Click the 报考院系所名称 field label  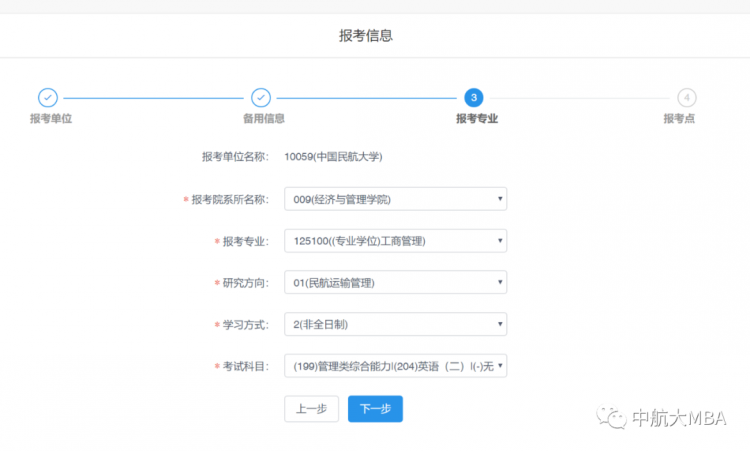point(230,199)
